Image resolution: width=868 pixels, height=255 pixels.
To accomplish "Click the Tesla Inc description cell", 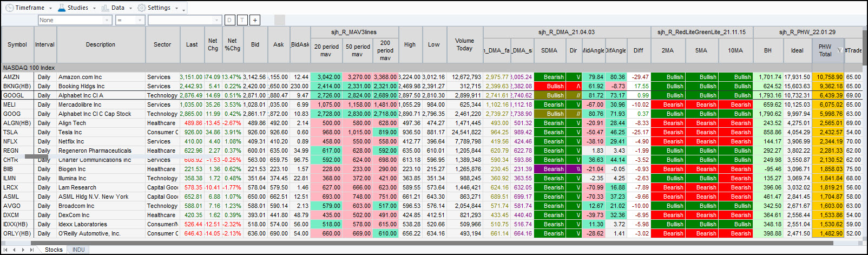I will [101, 132].
